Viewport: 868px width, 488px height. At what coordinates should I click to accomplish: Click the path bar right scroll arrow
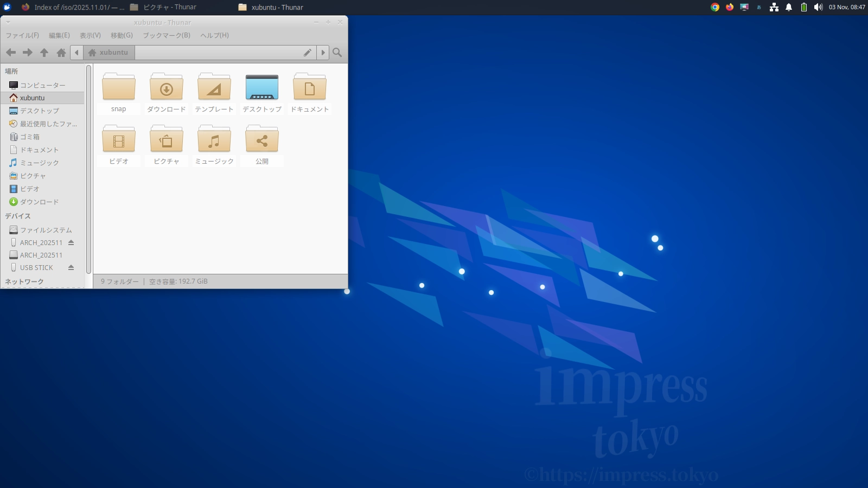(323, 53)
